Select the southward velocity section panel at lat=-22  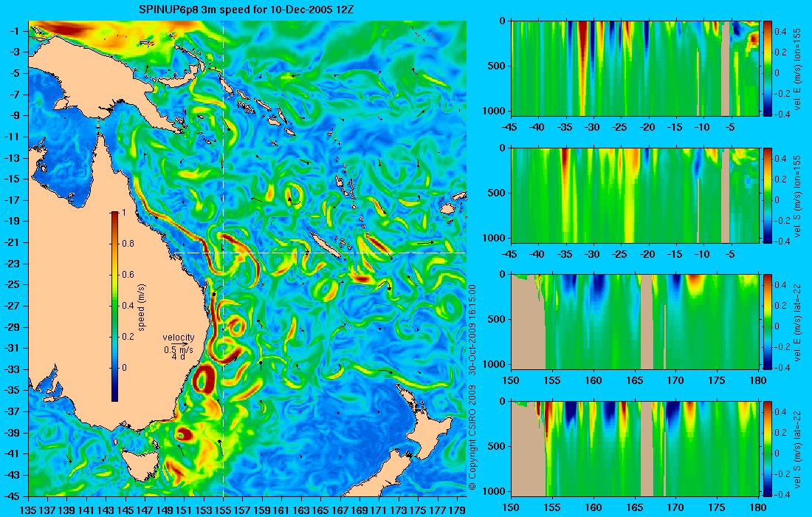635,448
